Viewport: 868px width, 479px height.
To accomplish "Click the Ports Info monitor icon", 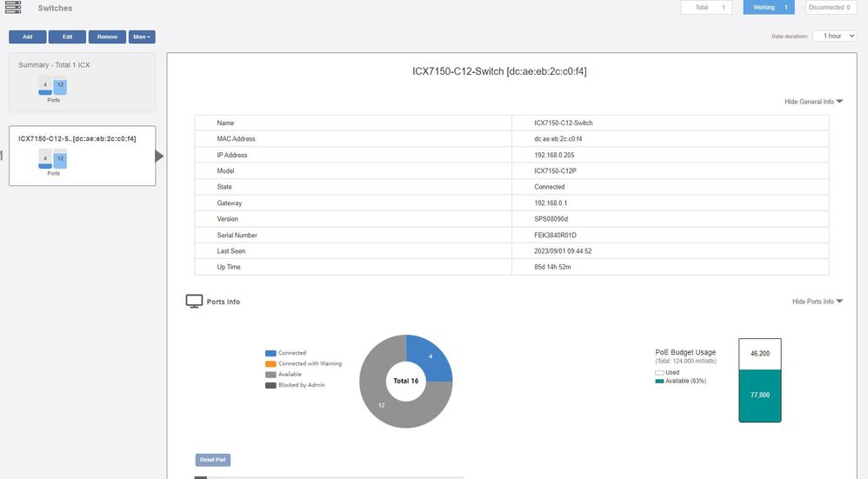I will click(194, 301).
